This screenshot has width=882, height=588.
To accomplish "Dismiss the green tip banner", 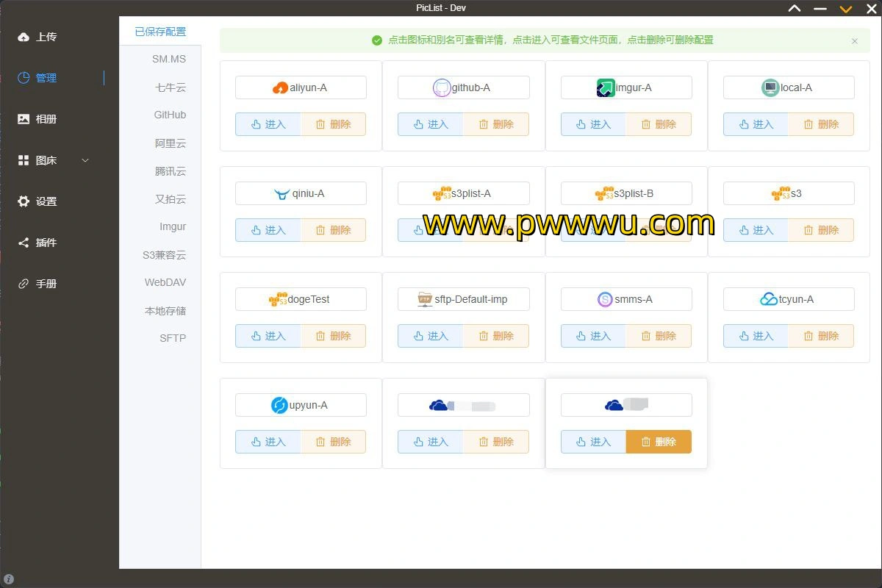I will [x=855, y=41].
